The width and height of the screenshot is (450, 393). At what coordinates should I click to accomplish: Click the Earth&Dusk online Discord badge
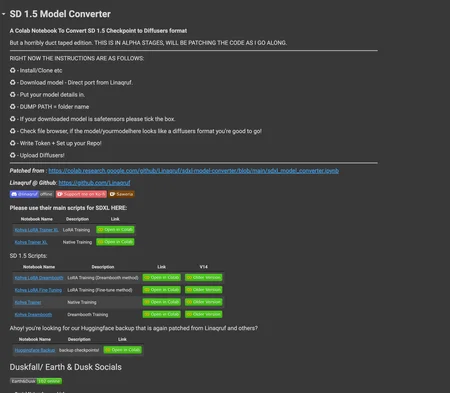pos(36,381)
